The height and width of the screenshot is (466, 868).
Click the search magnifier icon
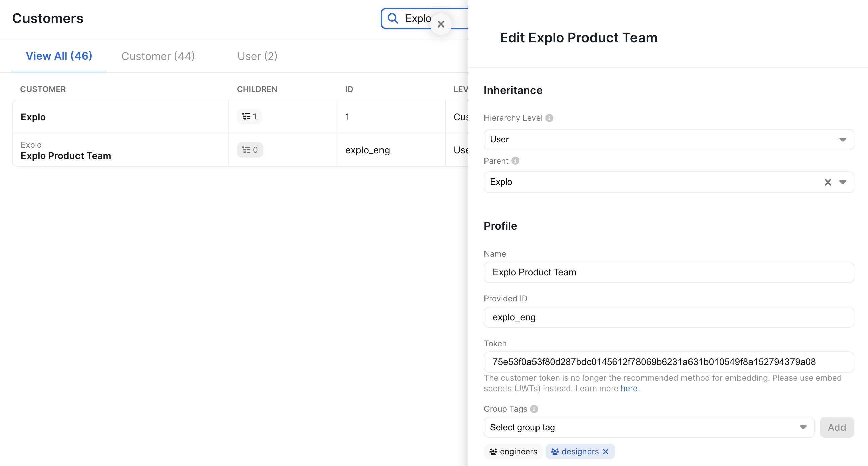tap(393, 18)
